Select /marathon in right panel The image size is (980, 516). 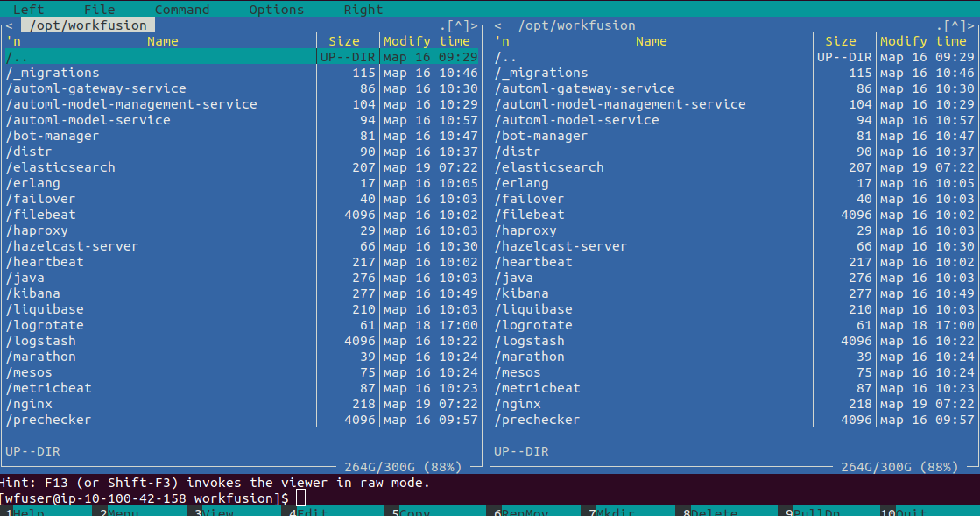[735, 357]
